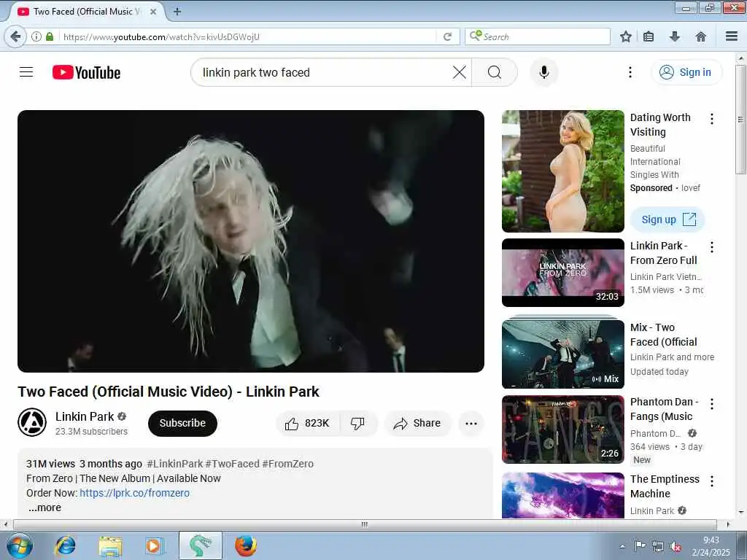Reload the page in Firefox
Image resolution: width=747 pixels, height=560 pixels.
click(x=447, y=36)
